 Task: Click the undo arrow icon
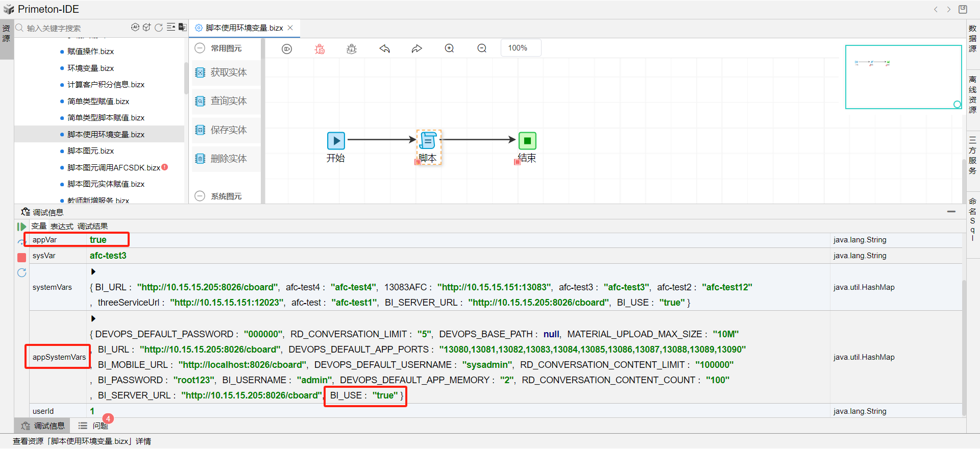[384, 49]
